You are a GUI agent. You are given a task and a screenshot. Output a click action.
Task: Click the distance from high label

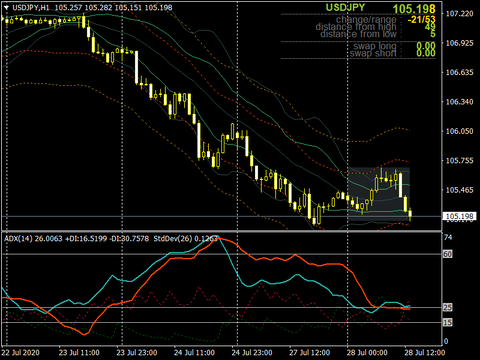356,27
